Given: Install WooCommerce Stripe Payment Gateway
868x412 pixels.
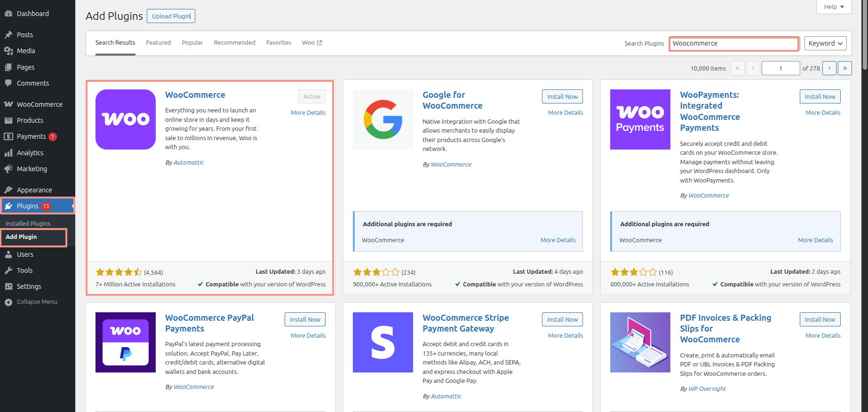Looking at the screenshot, I should [x=562, y=319].
